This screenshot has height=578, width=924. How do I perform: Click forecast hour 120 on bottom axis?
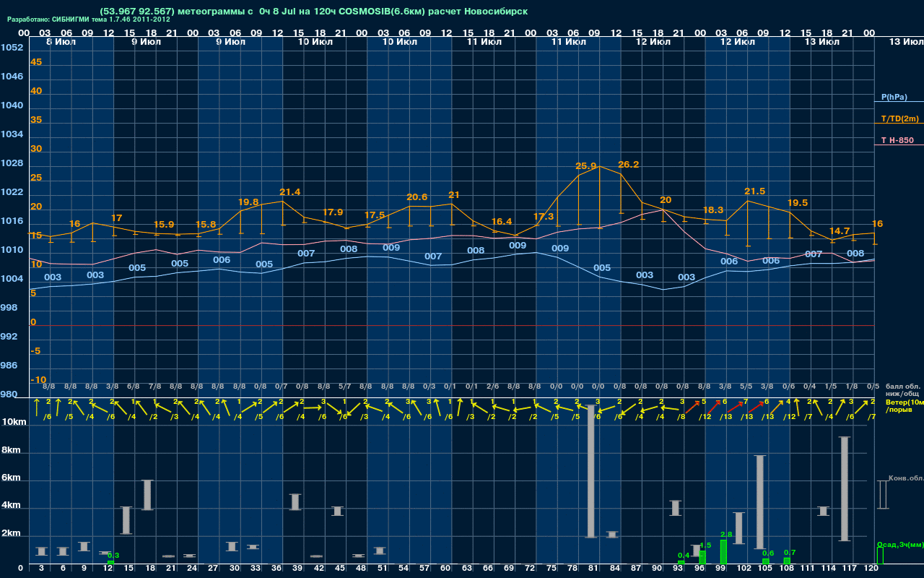pos(871,570)
